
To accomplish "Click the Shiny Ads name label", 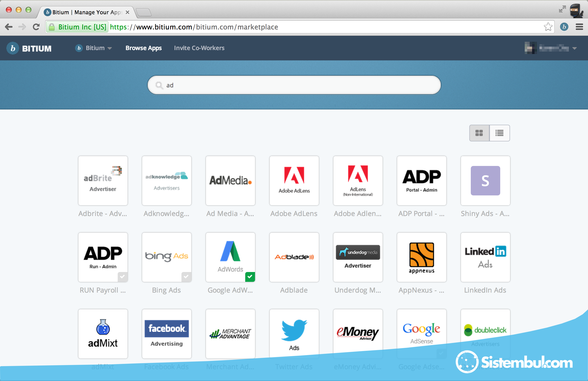I will coord(485,214).
